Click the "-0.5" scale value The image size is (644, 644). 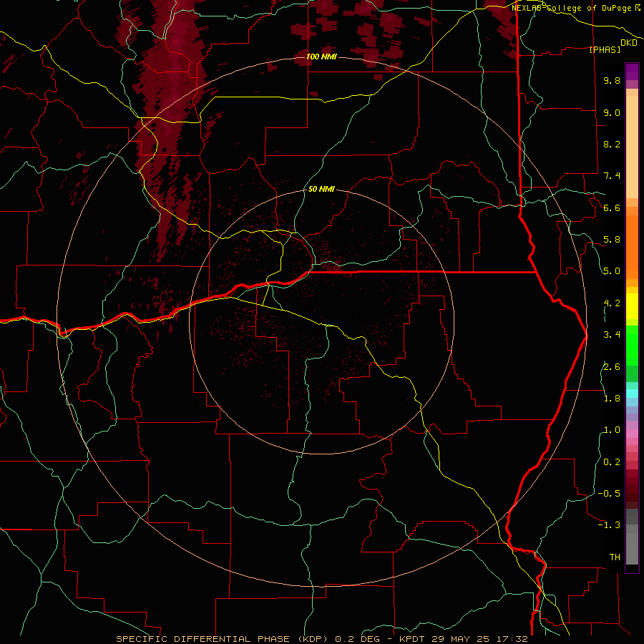(609, 494)
